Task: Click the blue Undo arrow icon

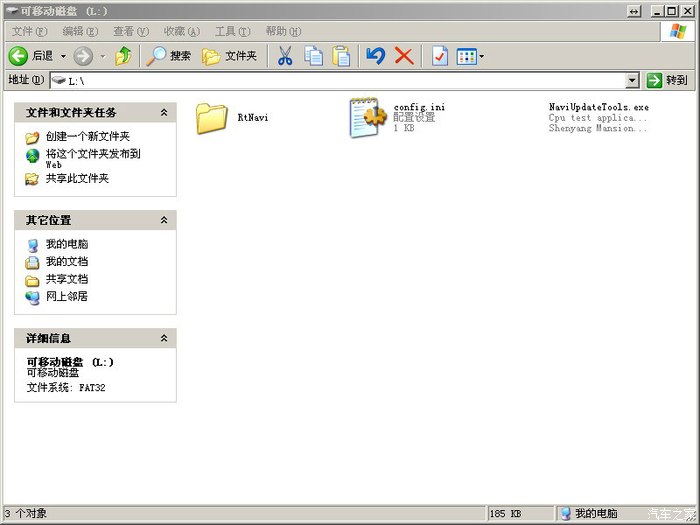Action: click(x=376, y=56)
